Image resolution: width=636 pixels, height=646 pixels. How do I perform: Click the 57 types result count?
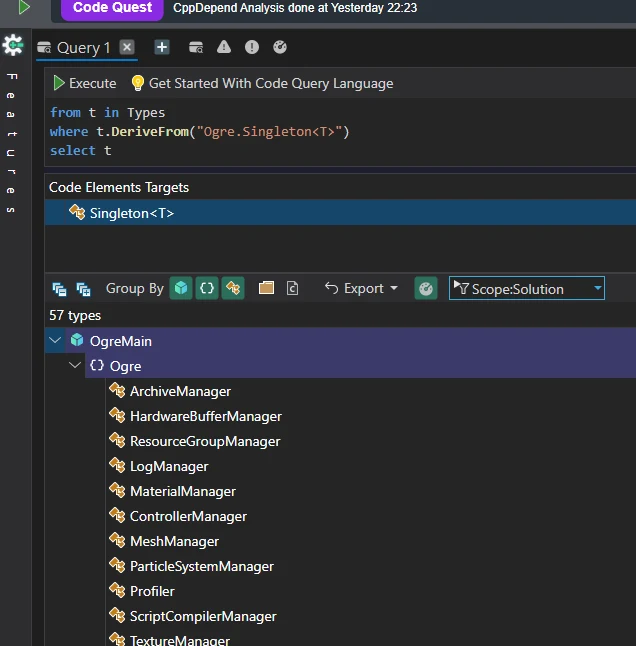75,316
